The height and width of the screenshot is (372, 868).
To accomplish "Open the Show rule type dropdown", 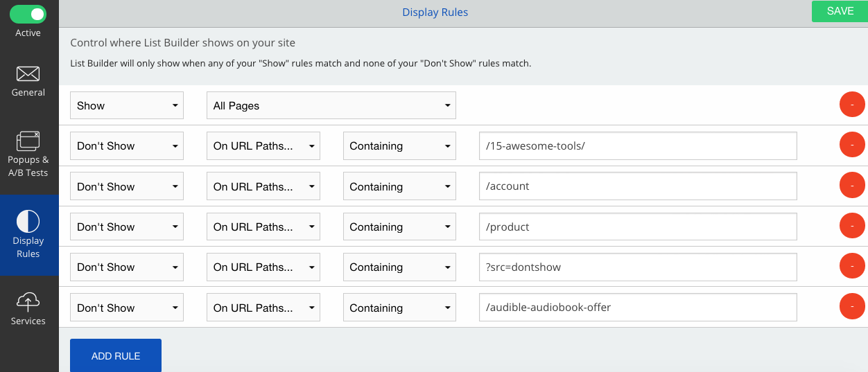I will 127,105.
